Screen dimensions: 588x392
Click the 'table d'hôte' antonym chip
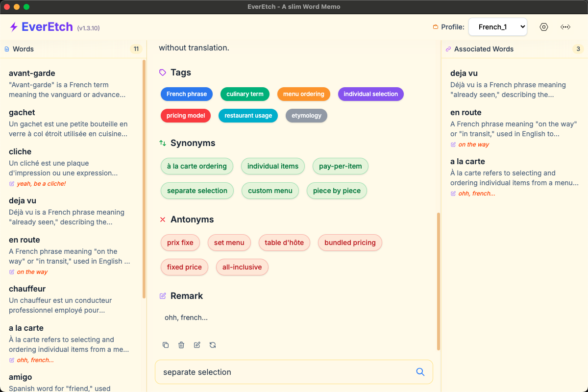click(284, 243)
